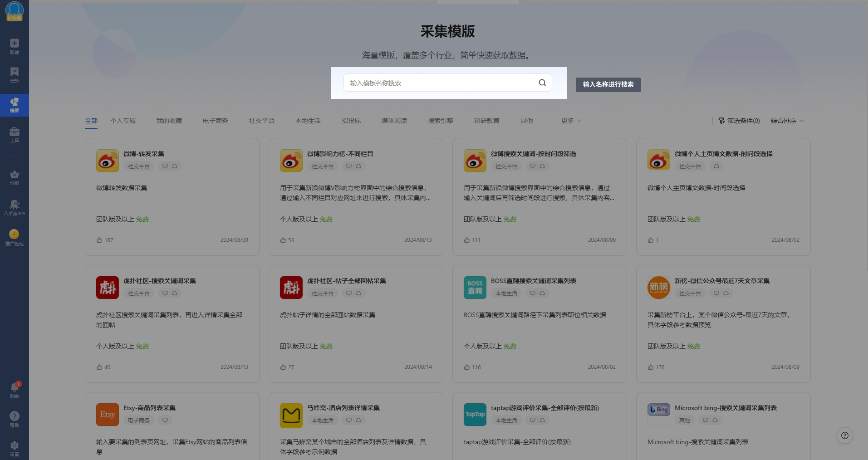Switch to the 我的收藏 tab
868x460 pixels.
coord(169,121)
